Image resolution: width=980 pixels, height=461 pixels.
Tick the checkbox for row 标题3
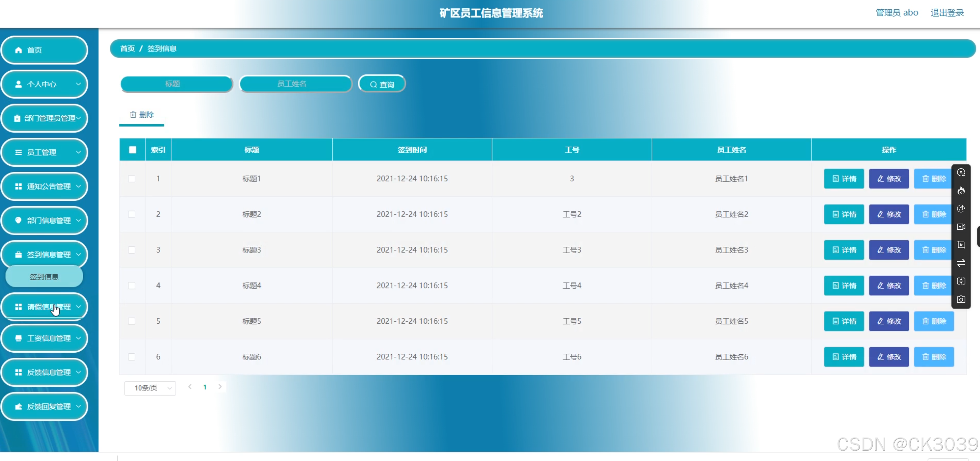(132, 250)
